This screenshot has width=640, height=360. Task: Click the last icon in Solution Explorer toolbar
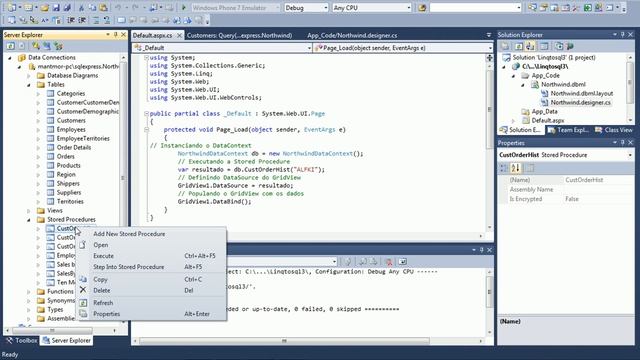[570, 46]
